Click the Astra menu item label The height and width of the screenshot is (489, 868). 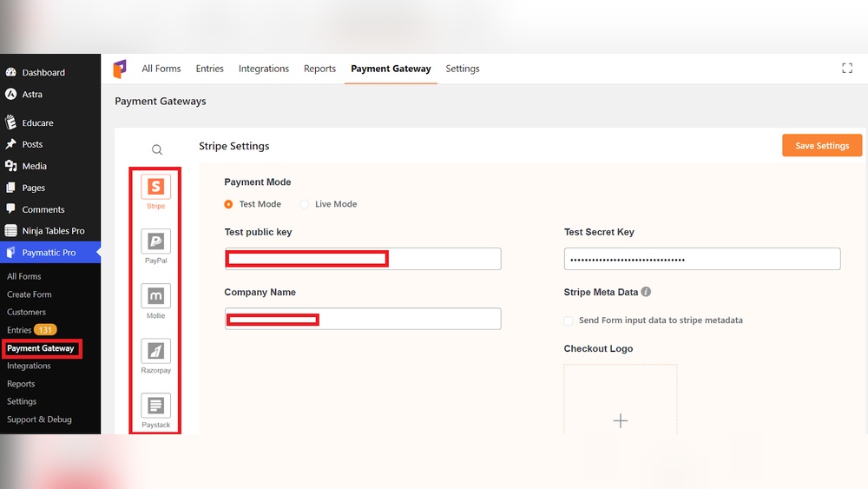(x=32, y=94)
